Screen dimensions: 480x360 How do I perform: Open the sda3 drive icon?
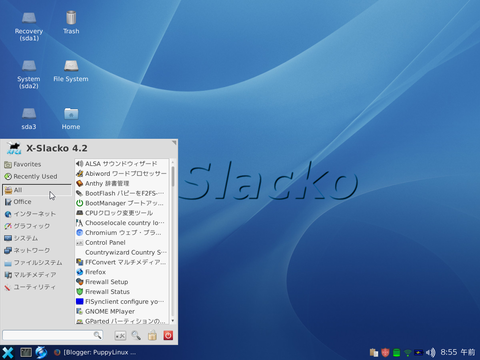(x=29, y=119)
